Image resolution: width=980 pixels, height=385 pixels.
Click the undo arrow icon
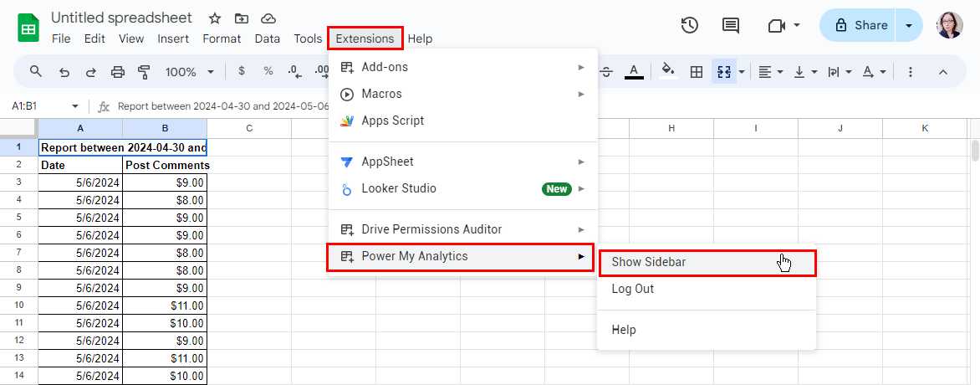coord(64,72)
